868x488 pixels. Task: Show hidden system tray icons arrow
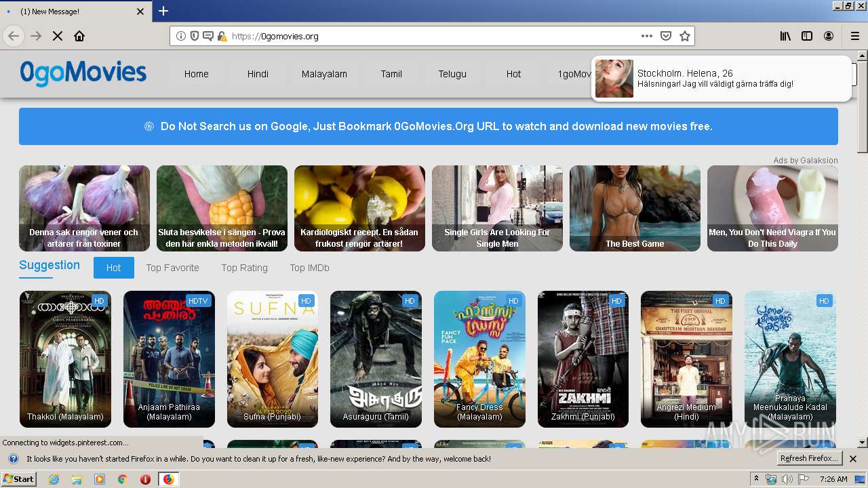[756, 479]
